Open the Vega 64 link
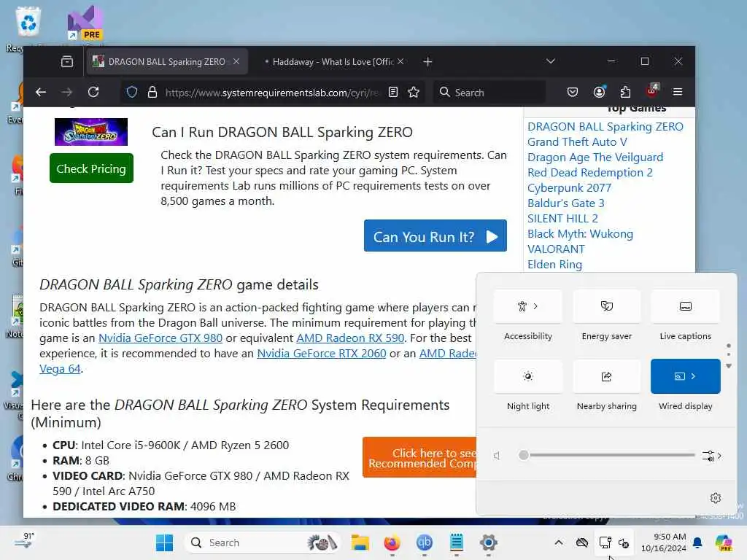 (x=60, y=368)
